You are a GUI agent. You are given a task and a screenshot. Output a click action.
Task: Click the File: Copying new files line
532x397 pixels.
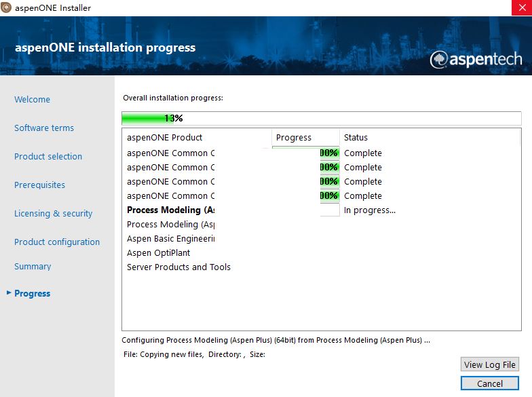(194, 354)
